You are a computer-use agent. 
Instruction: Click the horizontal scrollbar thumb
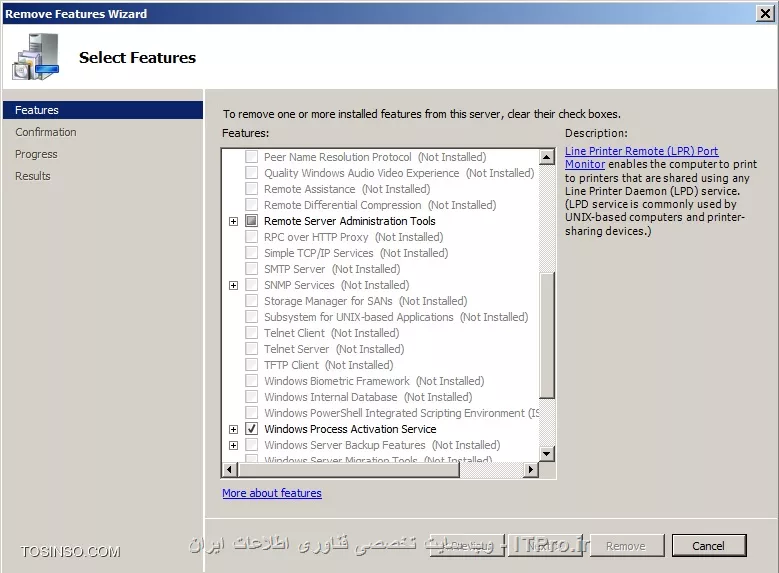coord(349,469)
